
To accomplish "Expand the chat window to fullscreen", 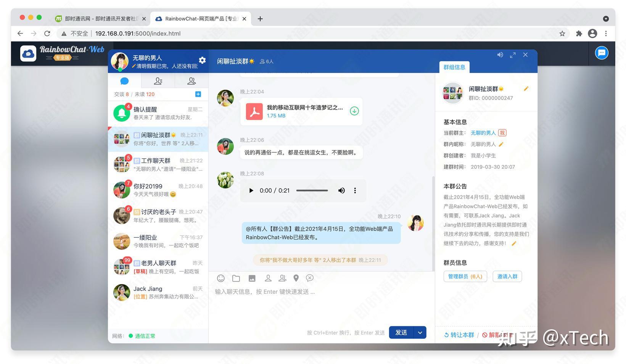I will 513,55.
